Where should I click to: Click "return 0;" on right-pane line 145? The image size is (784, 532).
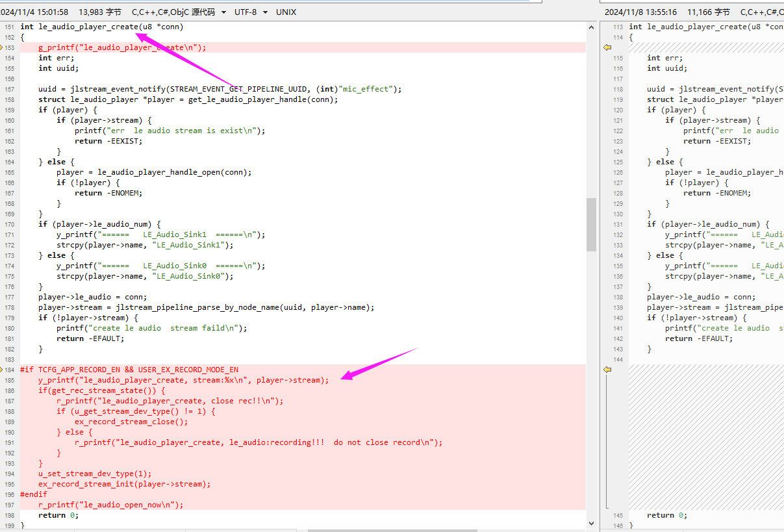point(667,515)
